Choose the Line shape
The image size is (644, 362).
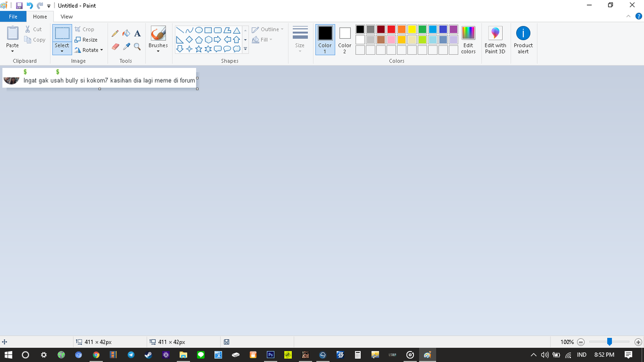180,30
